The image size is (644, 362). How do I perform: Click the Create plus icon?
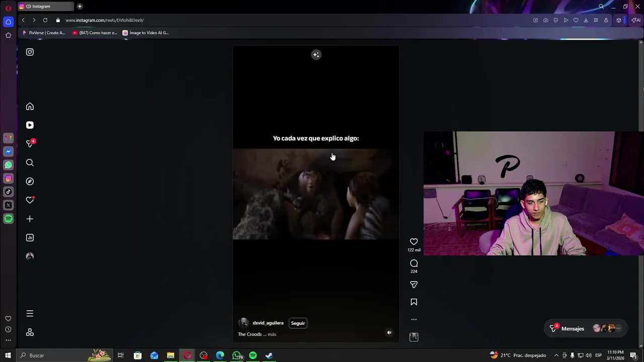click(x=30, y=219)
